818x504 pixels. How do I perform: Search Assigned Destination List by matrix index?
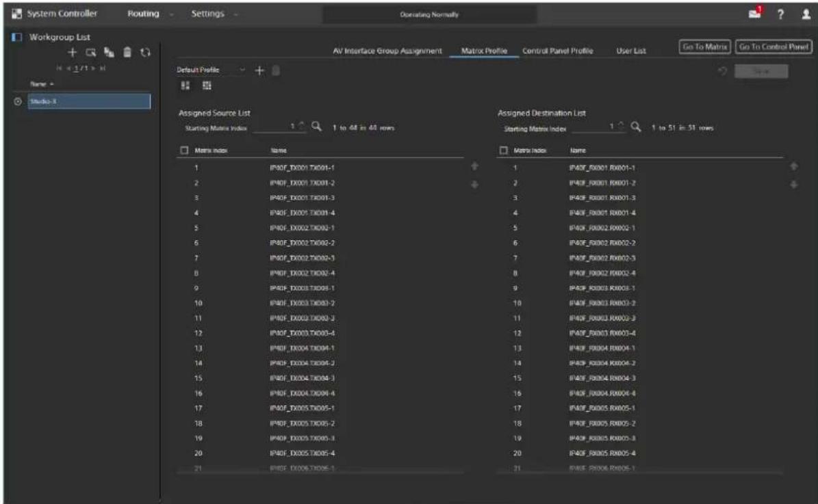pyautogui.click(x=635, y=127)
